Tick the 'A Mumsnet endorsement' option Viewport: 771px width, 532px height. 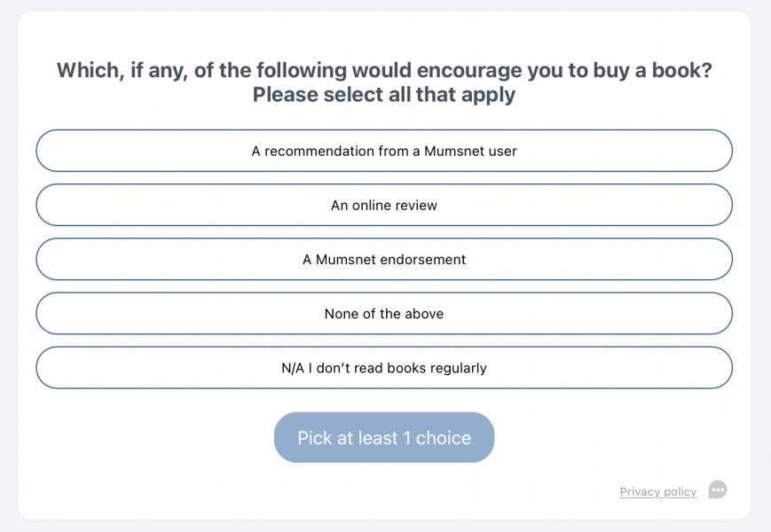point(384,259)
